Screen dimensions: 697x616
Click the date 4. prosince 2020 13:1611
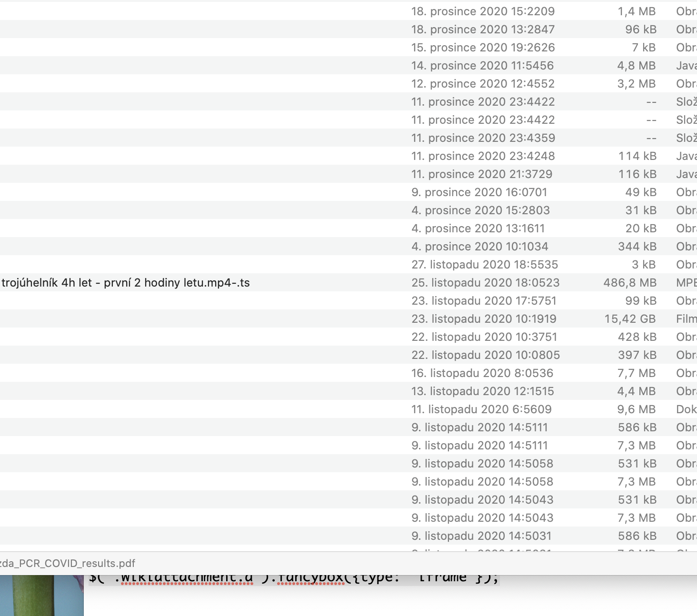(478, 229)
